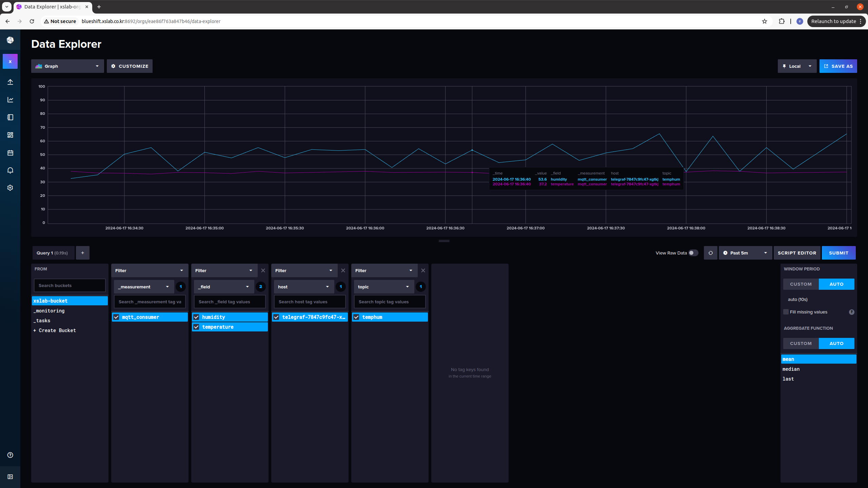Set Aggregate Function to Custom
This screenshot has height=488, width=868.
tap(801, 343)
